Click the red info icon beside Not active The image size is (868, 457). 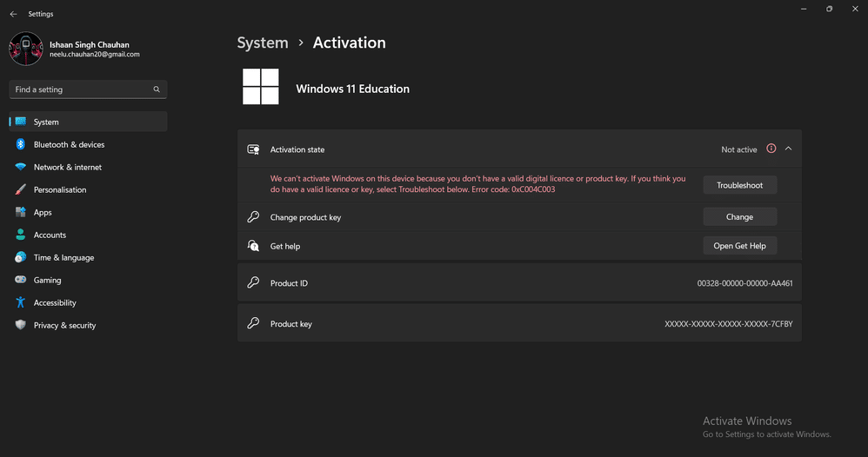click(771, 149)
